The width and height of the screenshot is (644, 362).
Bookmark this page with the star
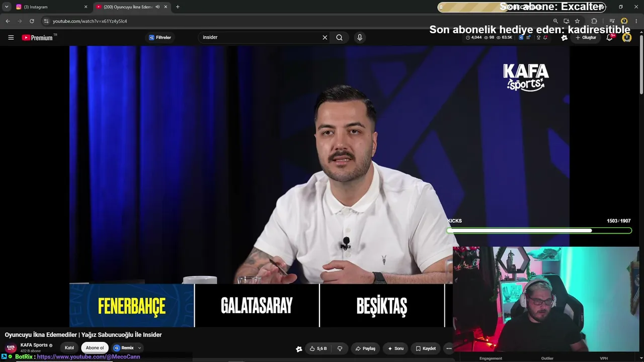point(577,21)
